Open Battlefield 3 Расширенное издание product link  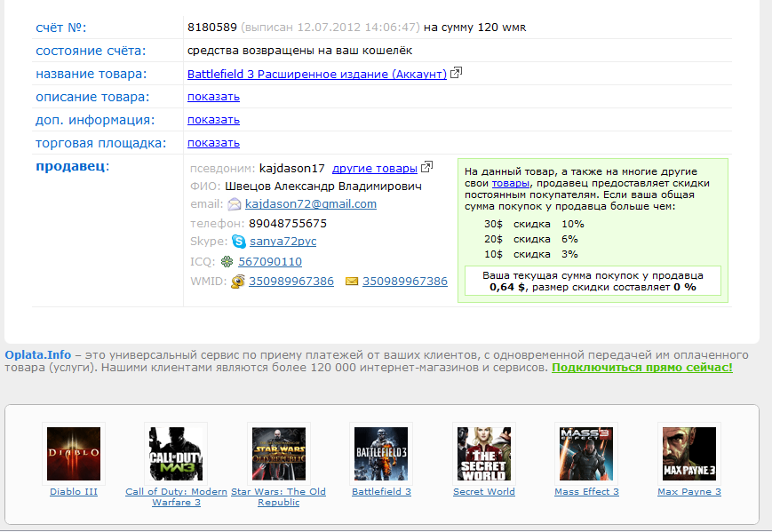317,74
